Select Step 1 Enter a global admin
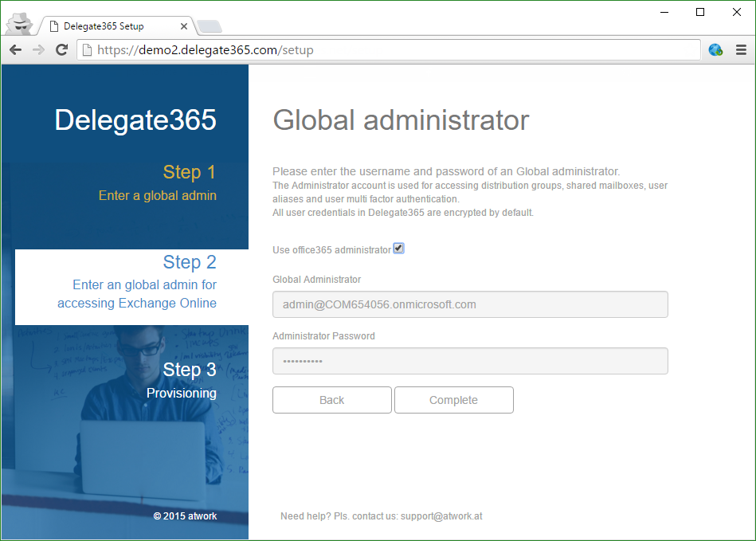The width and height of the screenshot is (756, 541). (x=157, y=183)
